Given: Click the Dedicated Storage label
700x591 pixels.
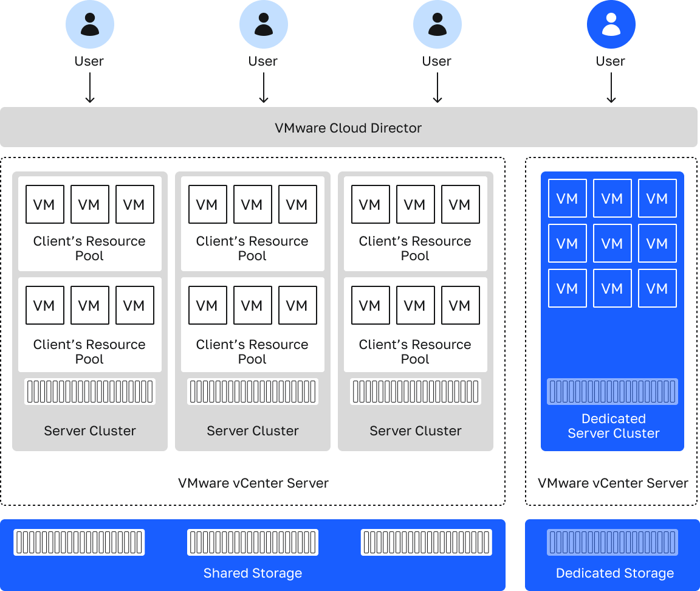Looking at the screenshot, I should tap(614, 573).
